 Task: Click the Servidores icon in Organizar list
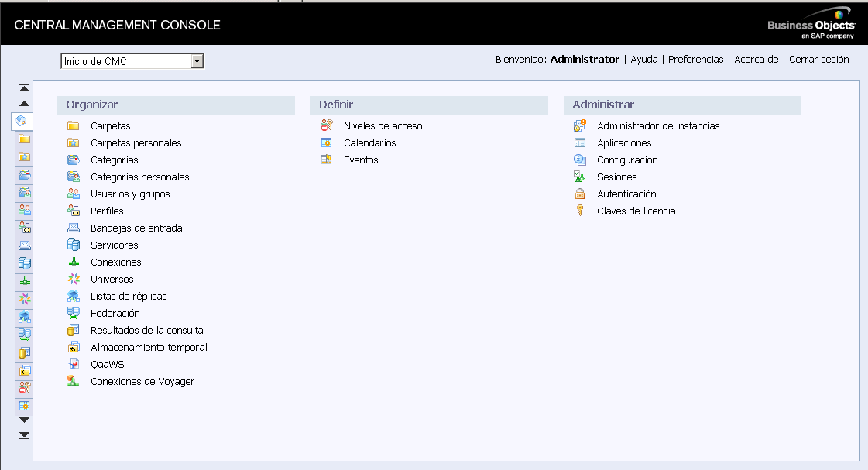pos(74,245)
